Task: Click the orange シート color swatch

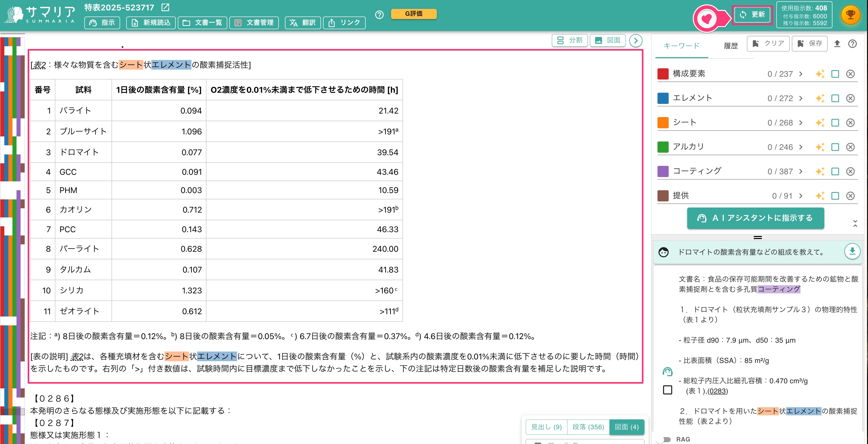Action: (x=663, y=123)
